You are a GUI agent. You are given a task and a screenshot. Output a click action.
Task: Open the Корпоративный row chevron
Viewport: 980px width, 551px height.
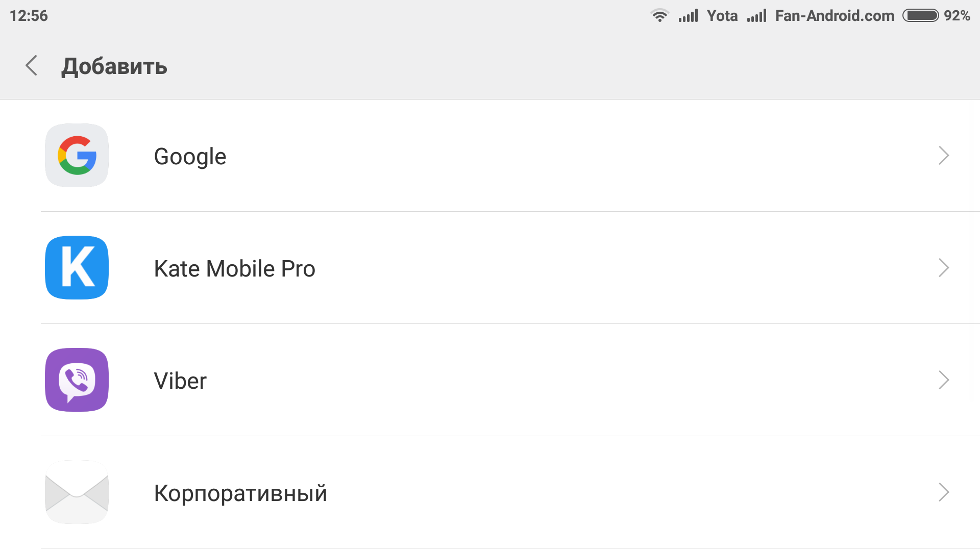pos(944,492)
